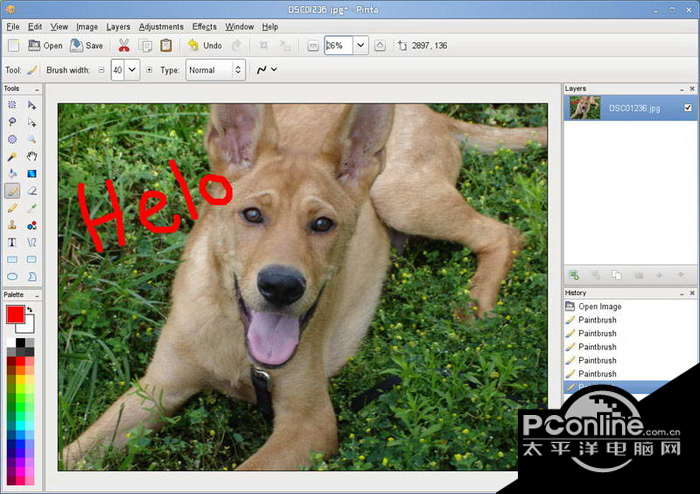Open the Image menu
This screenshot has height=494, width=700.
click(x=87, y=27)
